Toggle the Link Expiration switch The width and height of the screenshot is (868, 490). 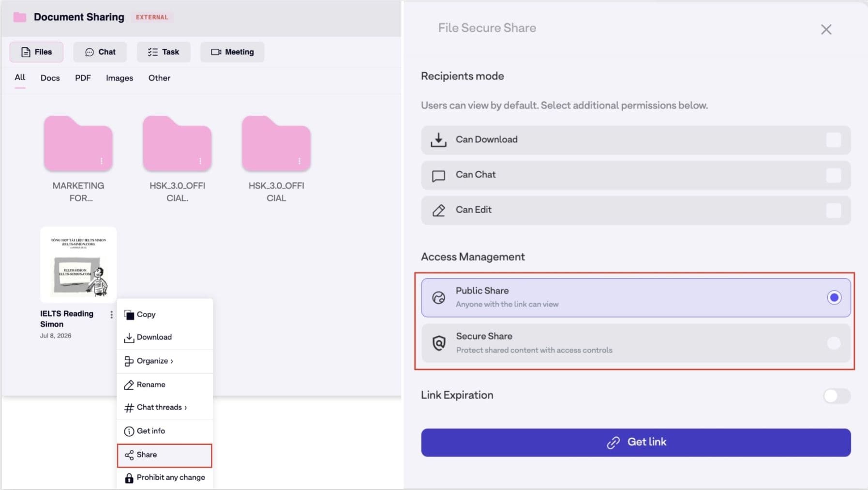click(837, 396)
